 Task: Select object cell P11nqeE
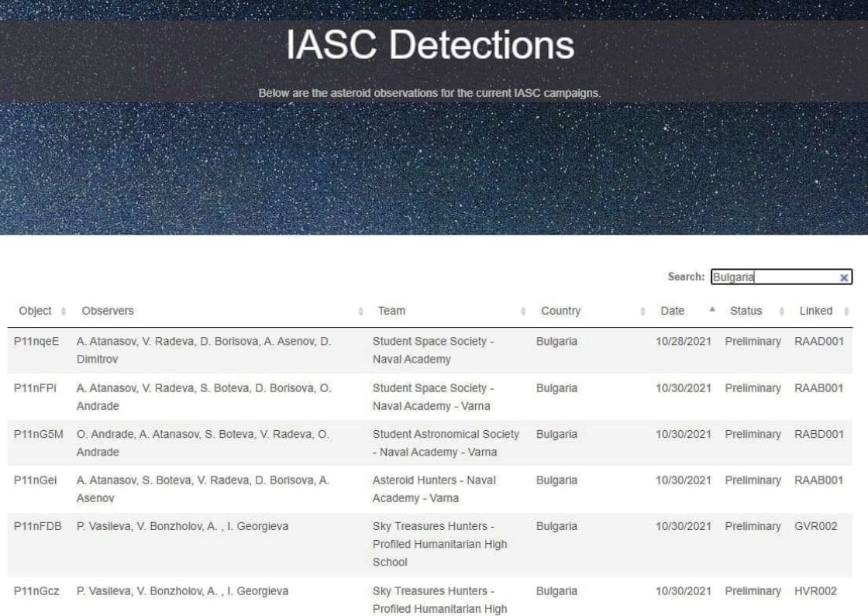36,342
